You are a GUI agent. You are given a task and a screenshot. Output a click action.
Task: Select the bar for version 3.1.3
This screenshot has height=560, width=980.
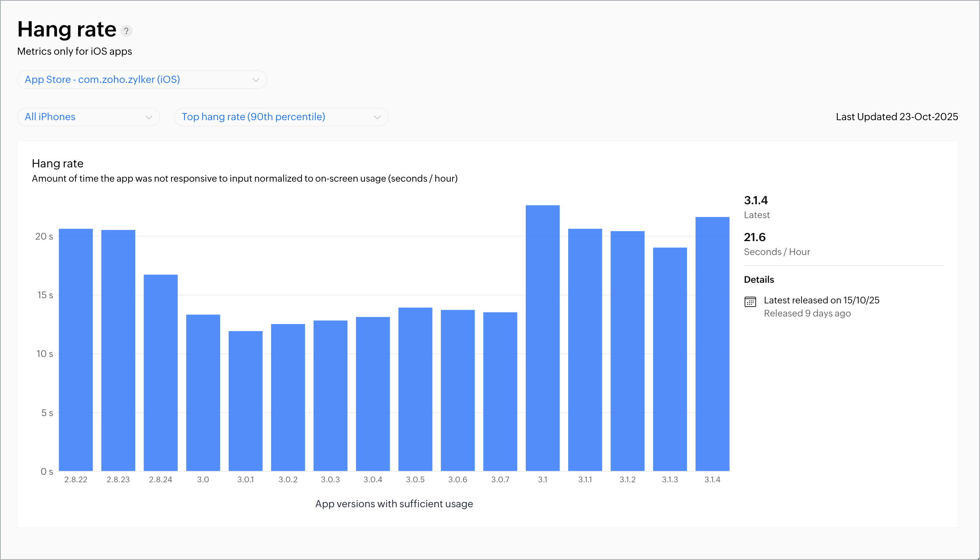click(x=670, y=359)
